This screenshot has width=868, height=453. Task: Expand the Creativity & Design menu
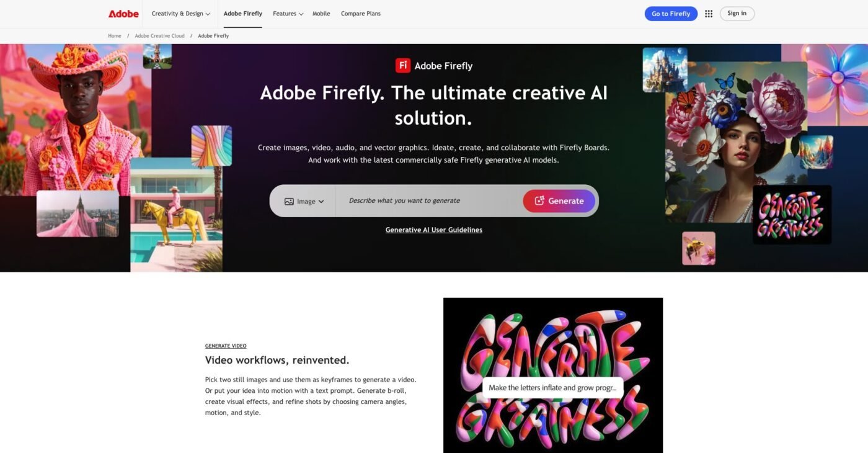[181, 14]
